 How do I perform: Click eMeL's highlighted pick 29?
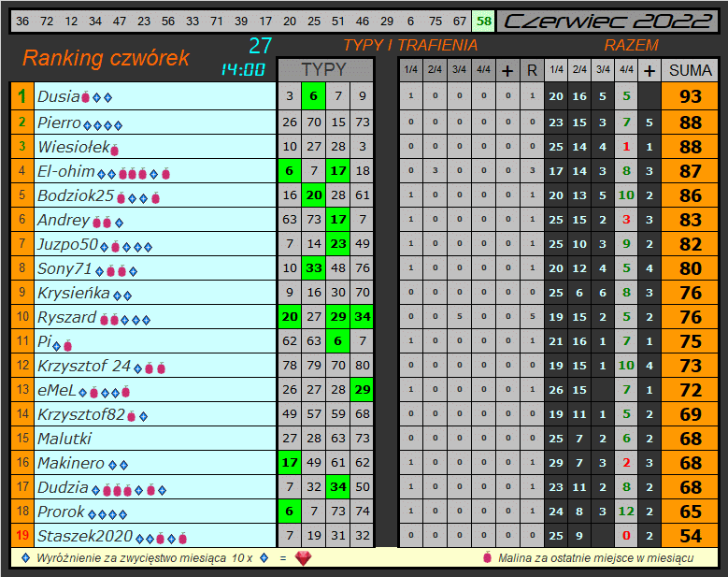(x=363, y=390)
